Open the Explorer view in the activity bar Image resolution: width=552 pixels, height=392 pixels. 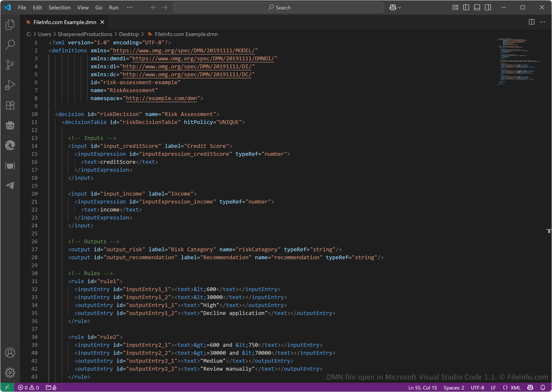10,25
